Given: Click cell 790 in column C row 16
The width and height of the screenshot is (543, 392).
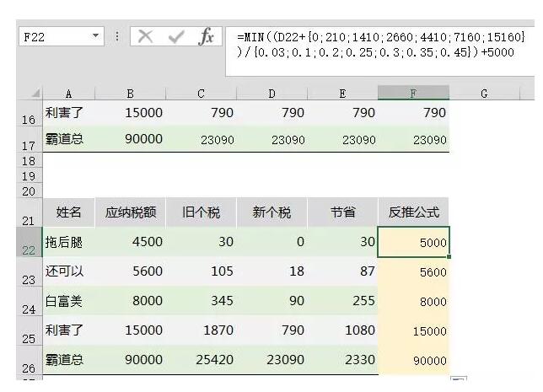Looking at the screenshot, I should [x=201, y=113].
